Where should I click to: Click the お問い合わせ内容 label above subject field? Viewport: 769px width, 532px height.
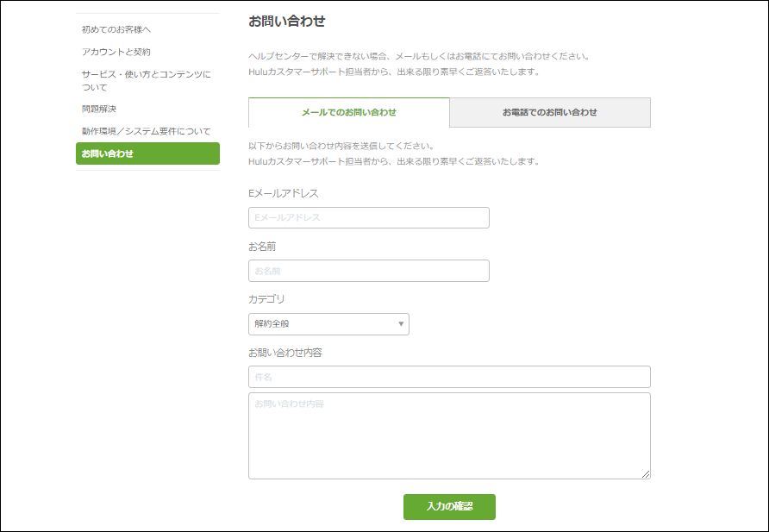click(284, 353)
